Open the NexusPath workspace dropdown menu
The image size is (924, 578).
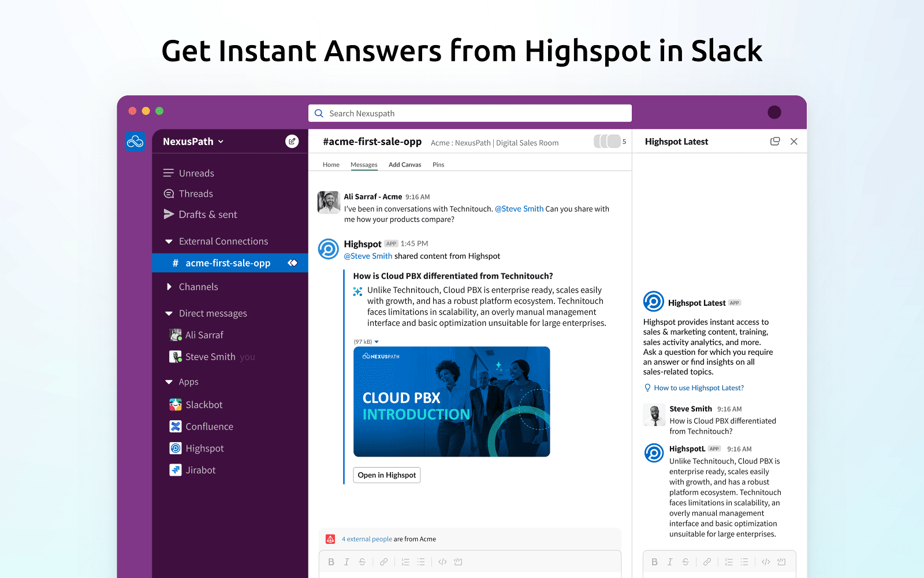pos(193,142)
